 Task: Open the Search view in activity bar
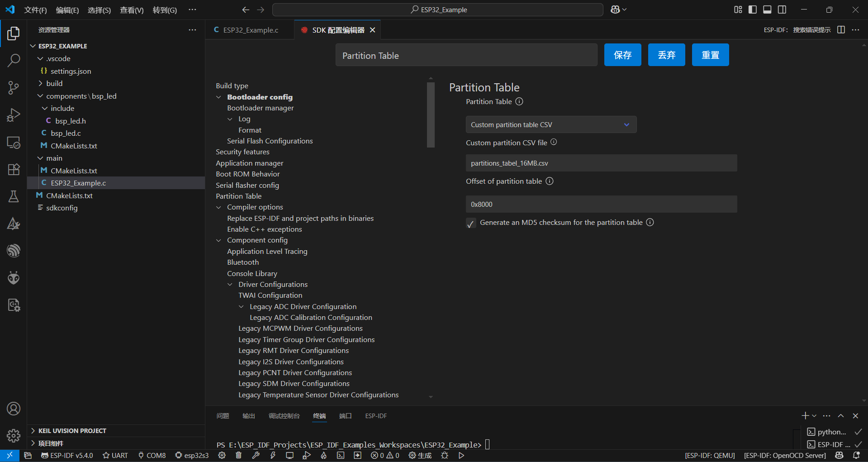(x=14, y=60)
